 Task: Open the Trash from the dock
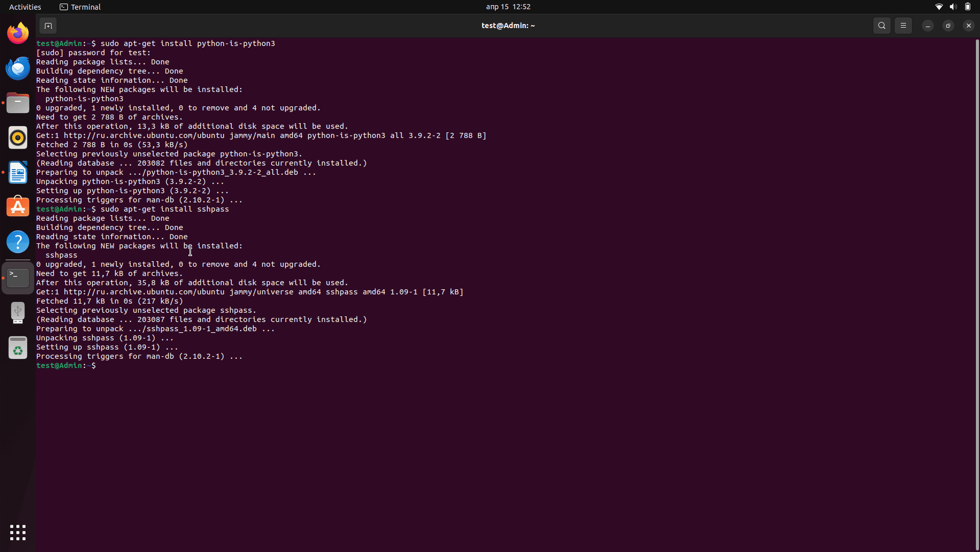point(18,348)
